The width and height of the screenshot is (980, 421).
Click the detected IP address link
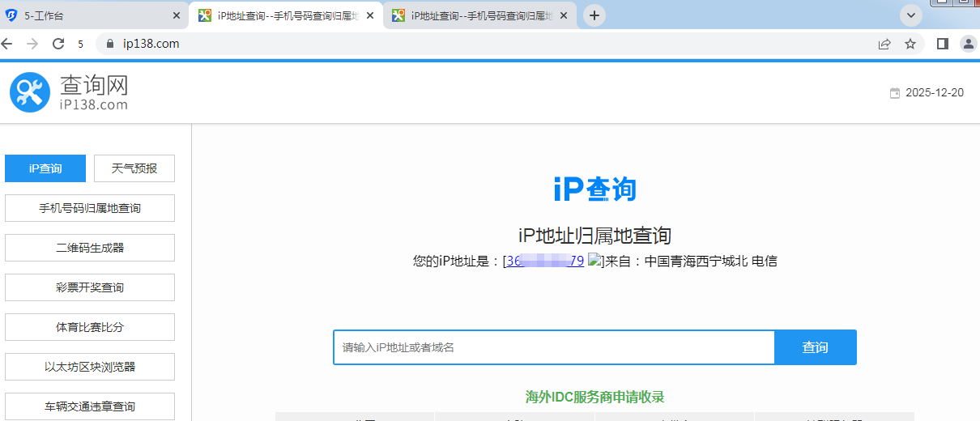pos(545,261)
